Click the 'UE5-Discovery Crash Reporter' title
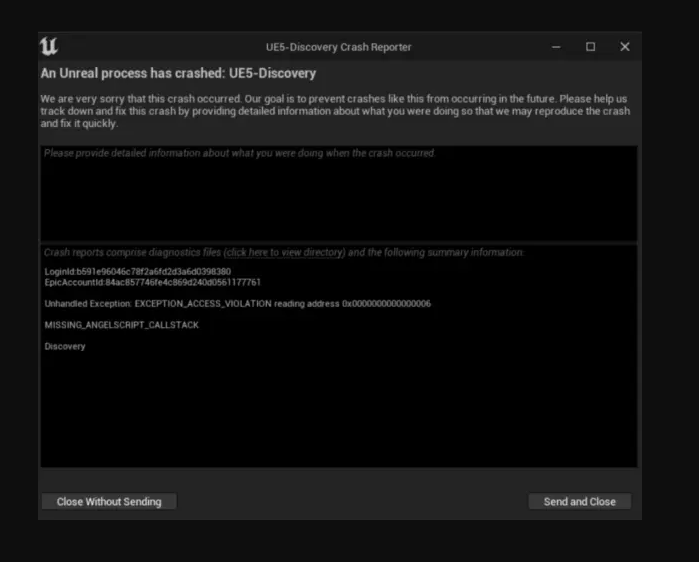 tap(339, 47)
